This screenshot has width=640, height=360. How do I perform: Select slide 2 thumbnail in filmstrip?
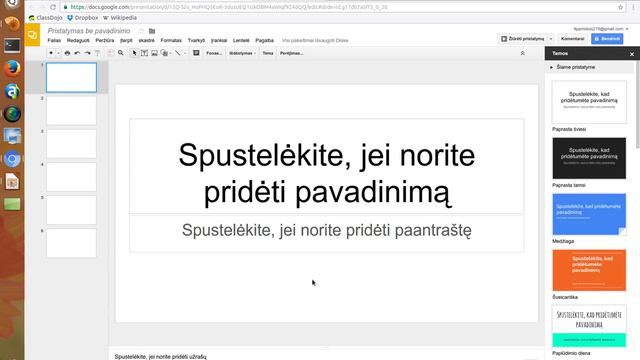[71, 111]
